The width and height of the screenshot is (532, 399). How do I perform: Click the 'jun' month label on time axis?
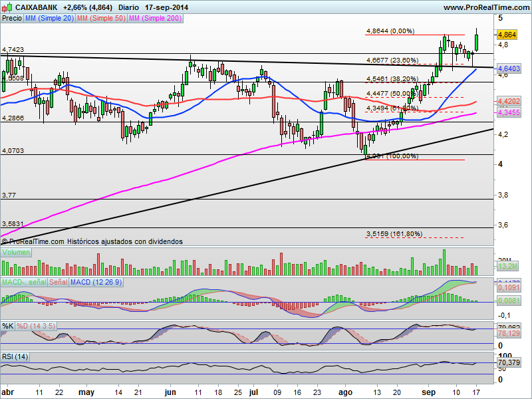(170, 392)
